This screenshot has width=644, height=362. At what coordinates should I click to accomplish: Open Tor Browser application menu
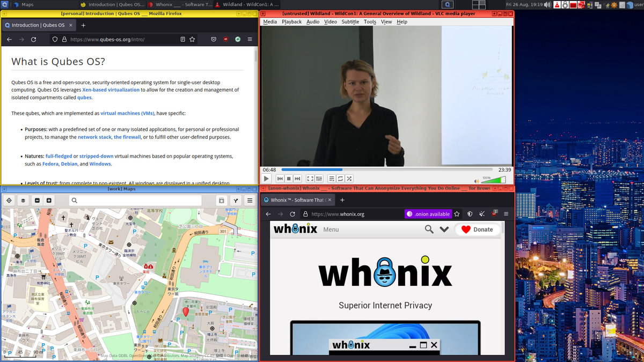[506, 214]
